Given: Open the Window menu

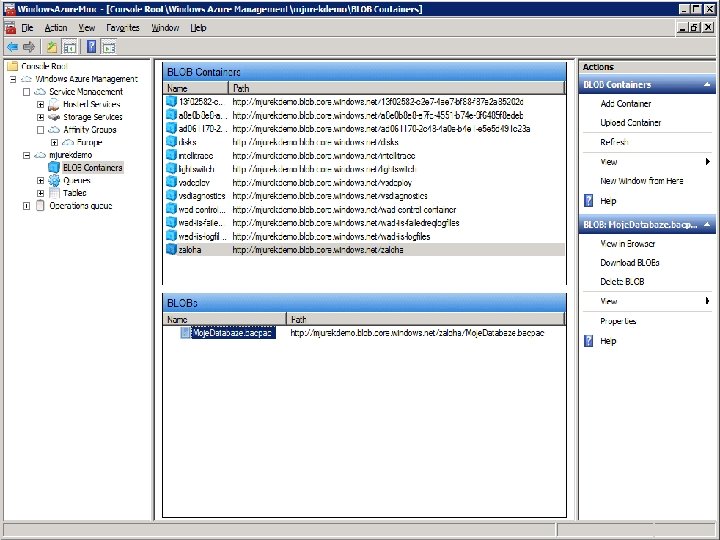Looking at the screenshot, I should click(165, 28).
